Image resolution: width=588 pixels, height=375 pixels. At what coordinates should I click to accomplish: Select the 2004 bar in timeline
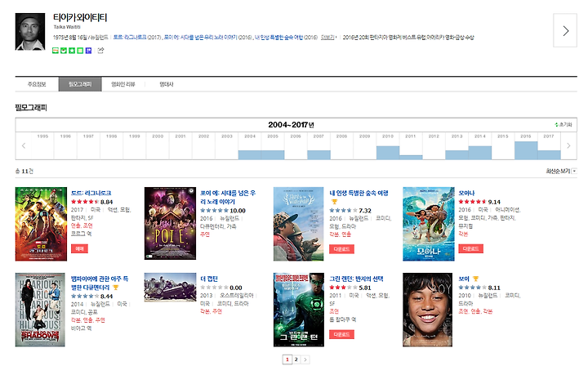point(250,154)
